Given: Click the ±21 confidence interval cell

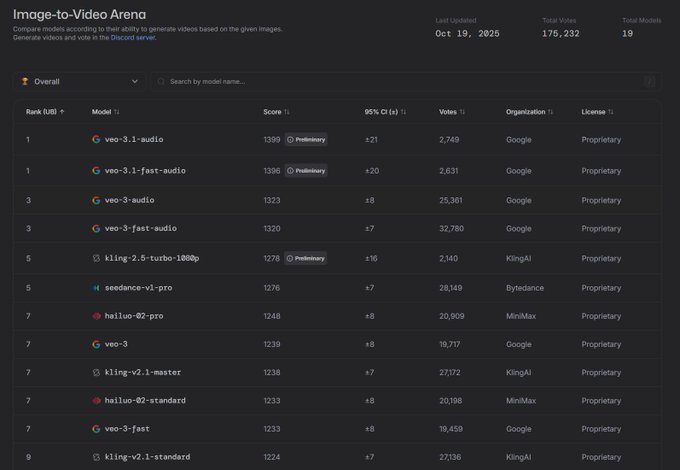Looking at the screenshot, I should click(371, 140).
